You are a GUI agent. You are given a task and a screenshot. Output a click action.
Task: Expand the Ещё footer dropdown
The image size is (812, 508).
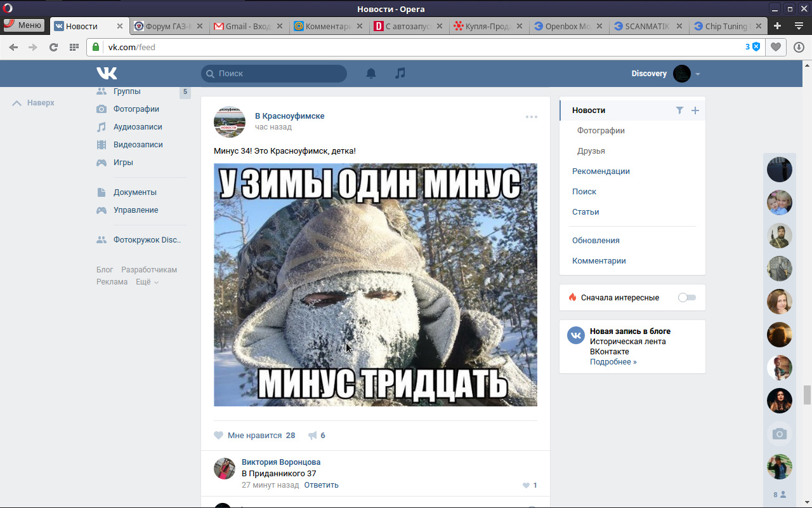pos(147,282)
